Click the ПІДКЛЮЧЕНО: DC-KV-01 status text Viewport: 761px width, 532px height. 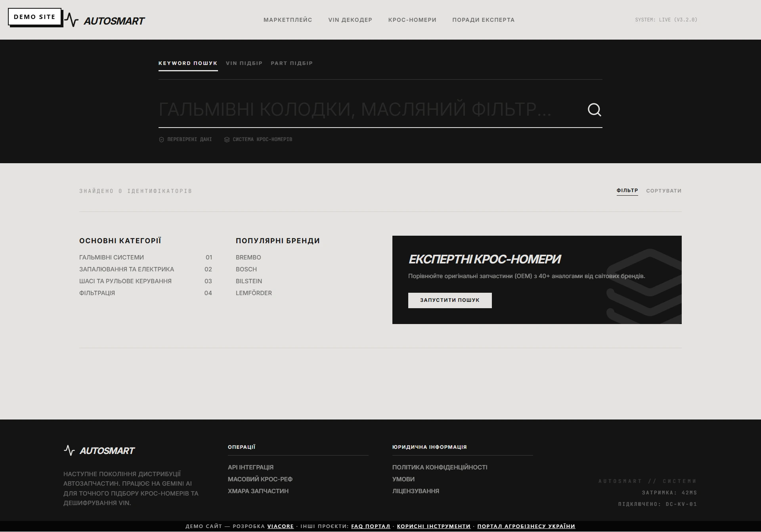[658, 504]
